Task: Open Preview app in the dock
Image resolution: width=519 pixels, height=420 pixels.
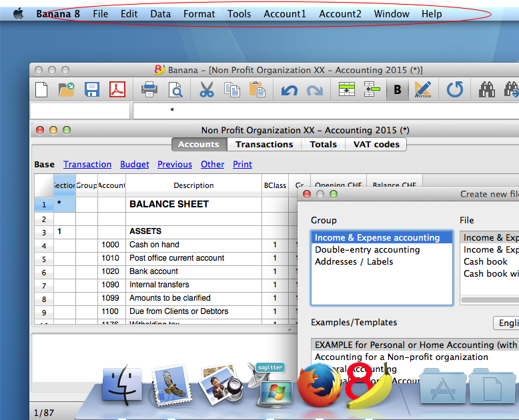Action: [x=221, y=385]
